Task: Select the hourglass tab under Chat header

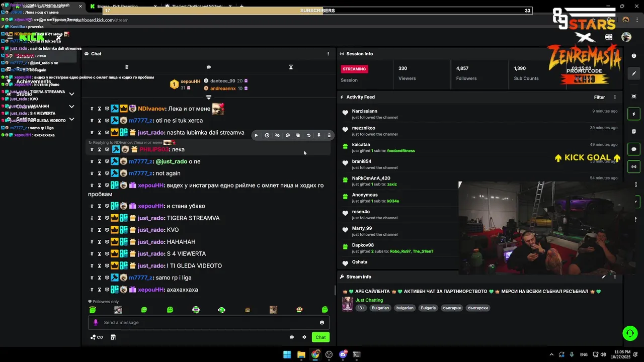Action: [x=290, y=67]
